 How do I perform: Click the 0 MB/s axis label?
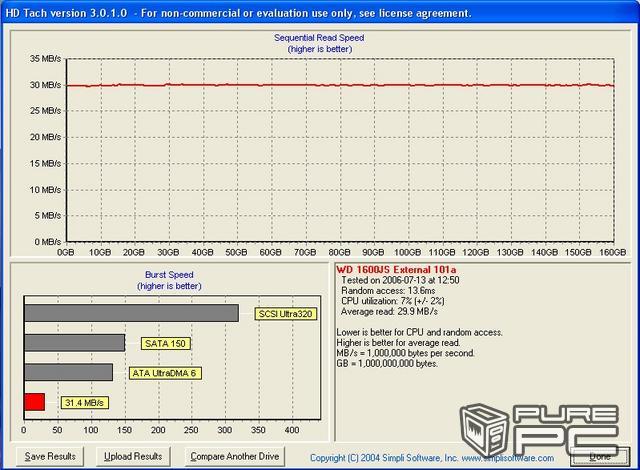pos(47,242)
